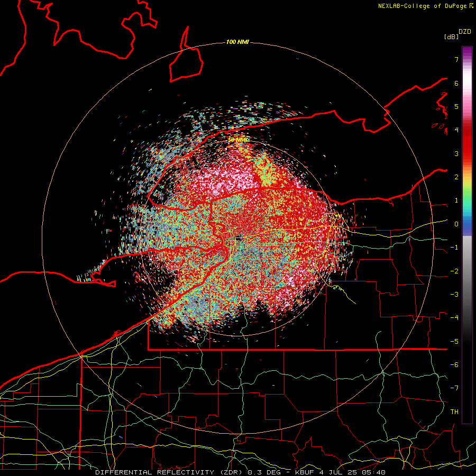Screen dimensions: 476x476
Task: Click the 50 NMI range ring label
Action: [237, 140]
